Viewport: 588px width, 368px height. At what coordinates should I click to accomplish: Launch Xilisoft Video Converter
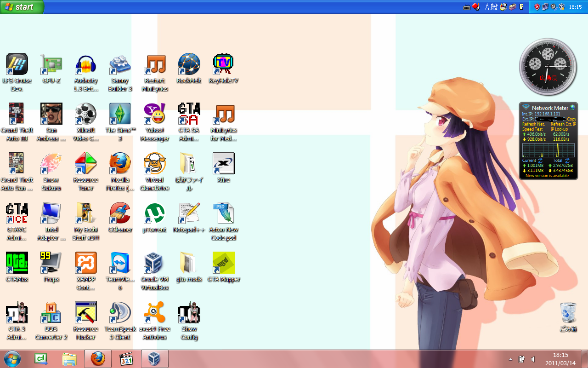click(x=86, y=122)
